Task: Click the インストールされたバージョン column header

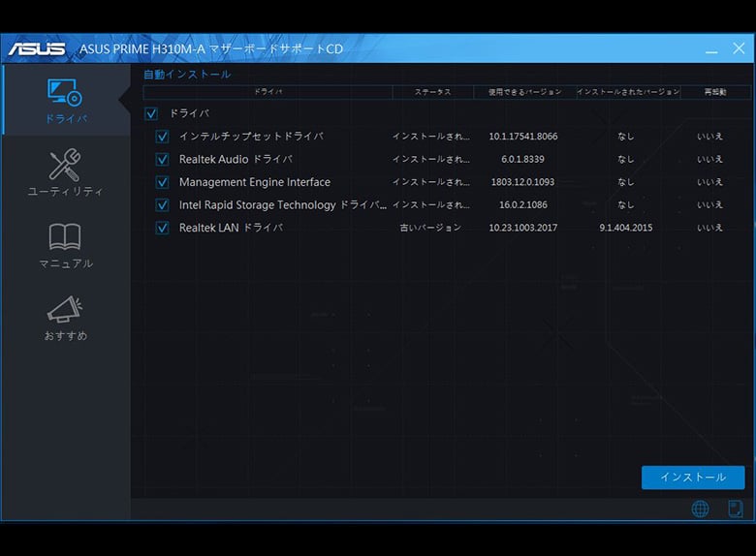Action: coord(628,92)
